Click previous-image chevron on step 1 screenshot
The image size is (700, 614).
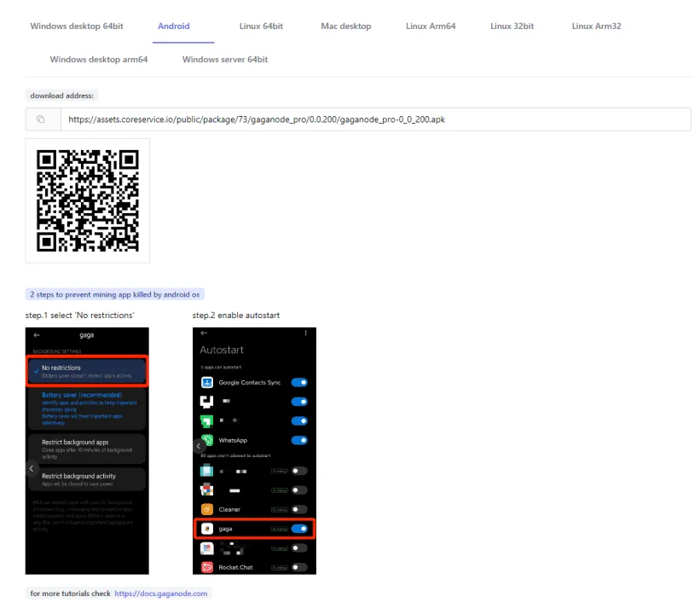pyautogui.click(x=32, y=468)
